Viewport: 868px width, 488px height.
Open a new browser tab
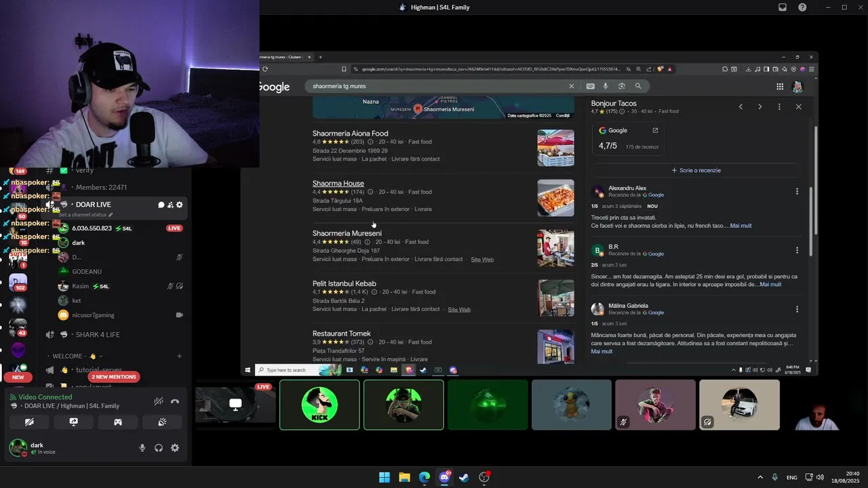pos(321,57)
